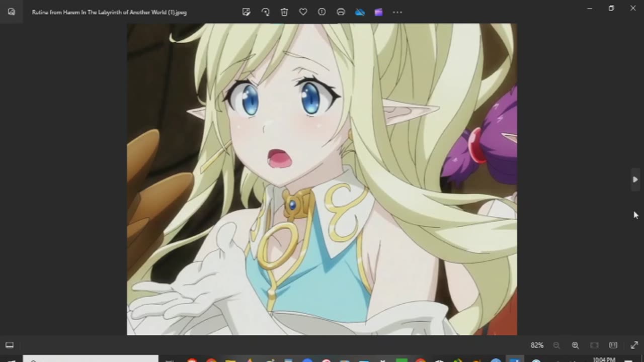Show actual size with the 1:1 icon

point(613,345)
